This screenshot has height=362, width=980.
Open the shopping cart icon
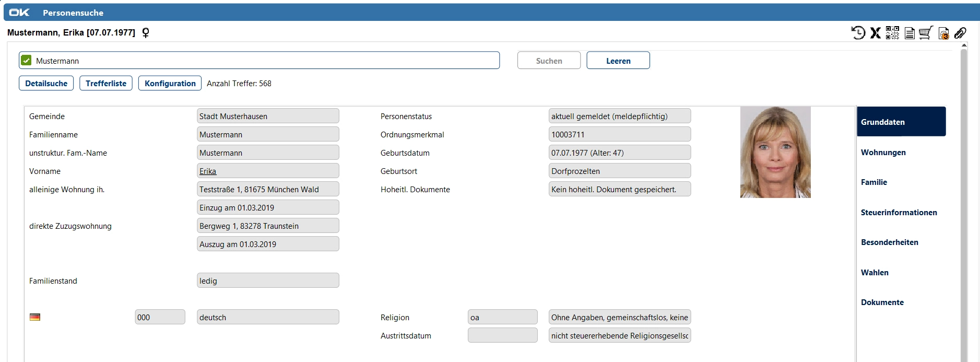pos(926,33)
